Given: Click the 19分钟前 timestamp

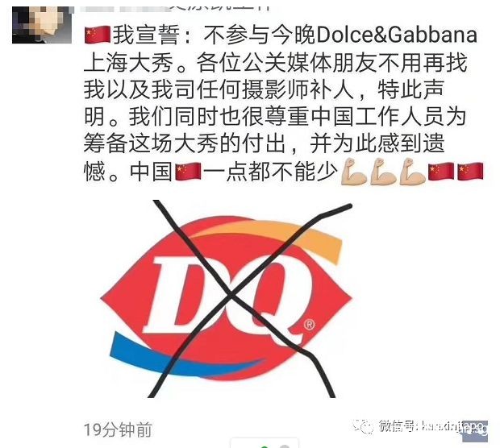Looking at the screenshot, I should tap(118, 429).
